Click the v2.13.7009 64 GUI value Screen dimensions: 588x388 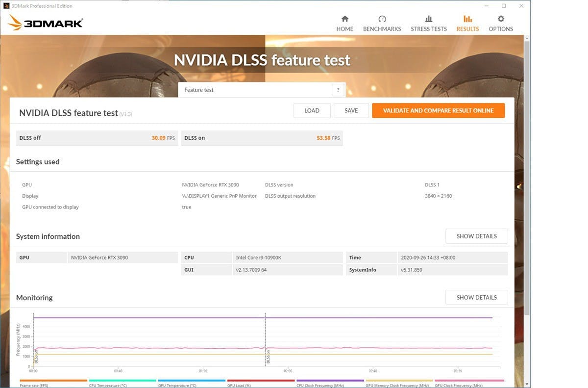(x=251, y=270)
